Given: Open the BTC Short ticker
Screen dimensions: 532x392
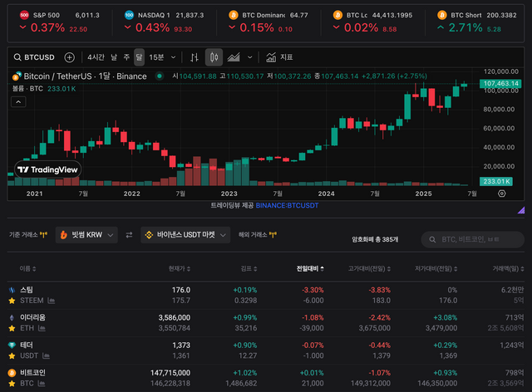Looking at the screenshot, I should point(476,22).
